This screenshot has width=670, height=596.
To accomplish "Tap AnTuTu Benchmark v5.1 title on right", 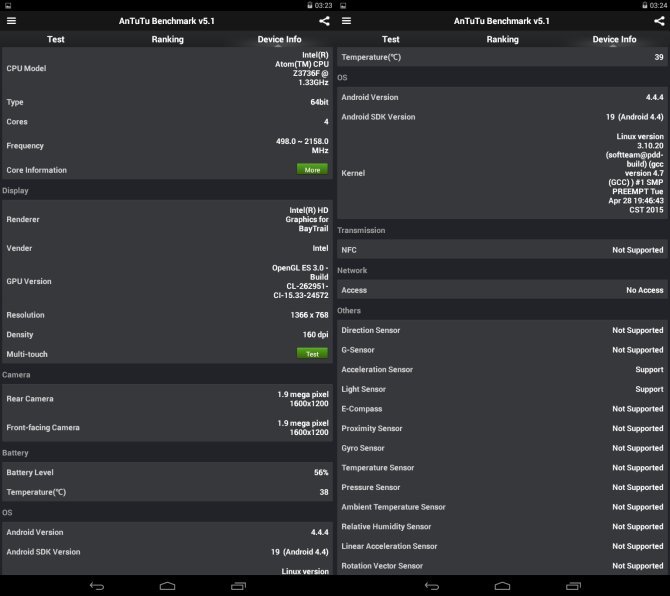I will point(502,21).
